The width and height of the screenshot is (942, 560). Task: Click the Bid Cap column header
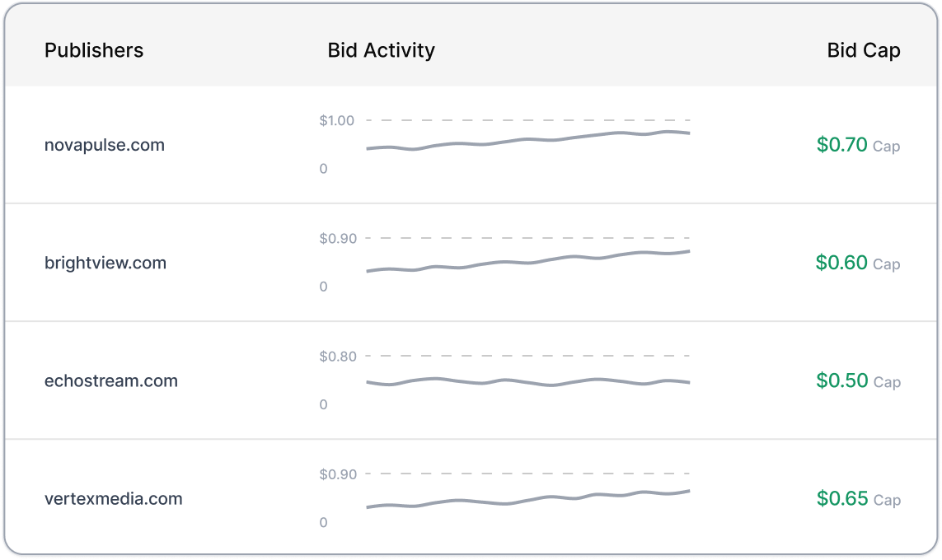(864, 50)
